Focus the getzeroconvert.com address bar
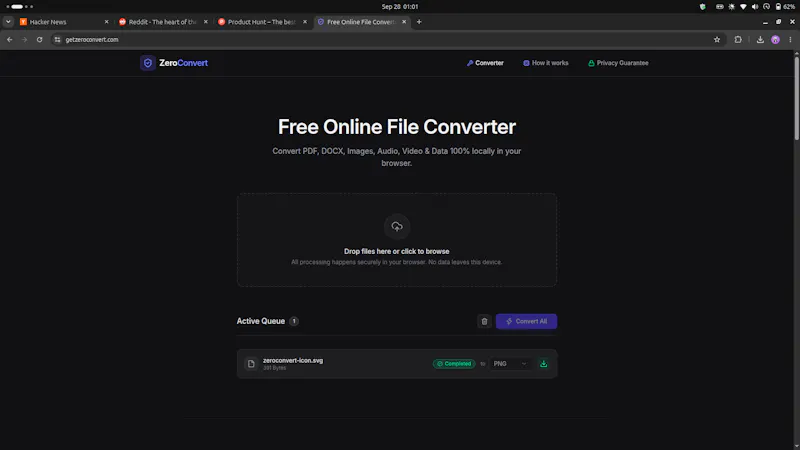The width and height of the screenshot is (800, 450). pyautogui.click(x=388, y=39)
